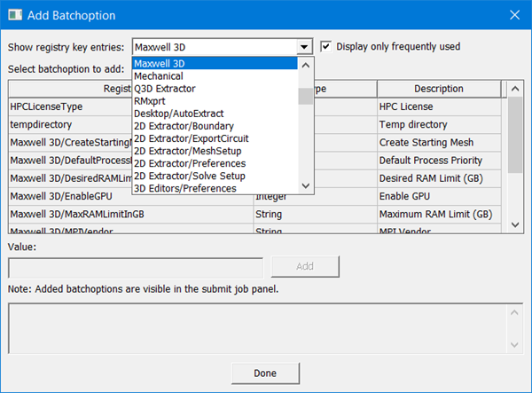532x393 pixels.
Task: Choose 2D Extractor/Preferences entry
Action: click(x=215, y=163)
